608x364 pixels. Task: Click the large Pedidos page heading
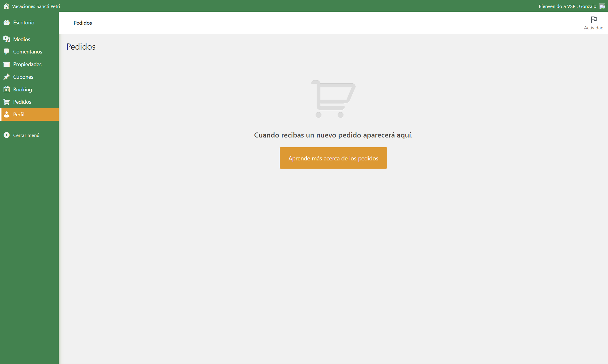pos(81,47)
